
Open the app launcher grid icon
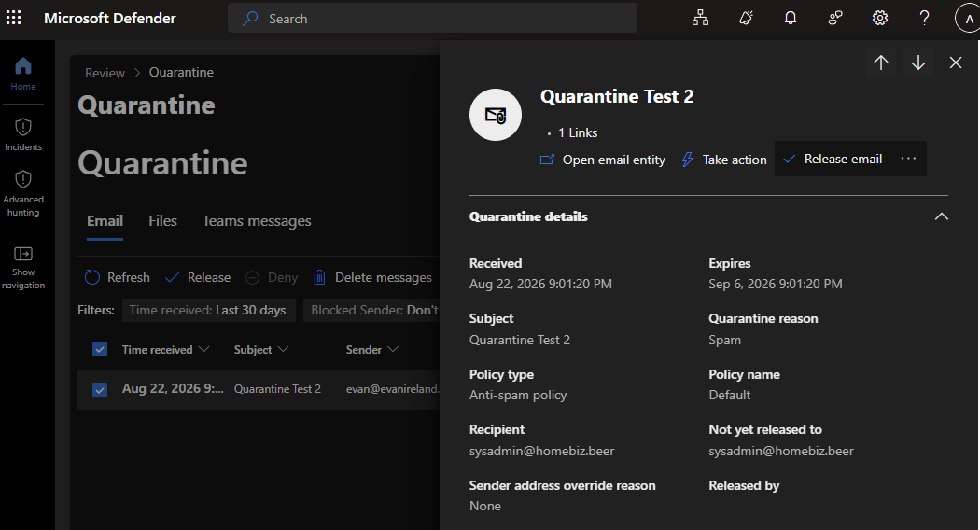[14, 18]
